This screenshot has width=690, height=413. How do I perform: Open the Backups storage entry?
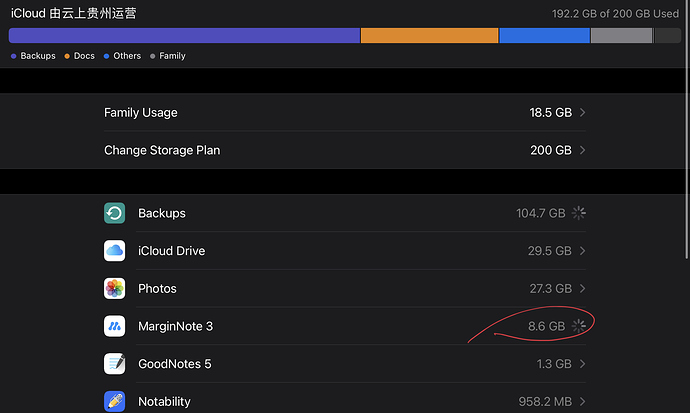tap(345, 213)
